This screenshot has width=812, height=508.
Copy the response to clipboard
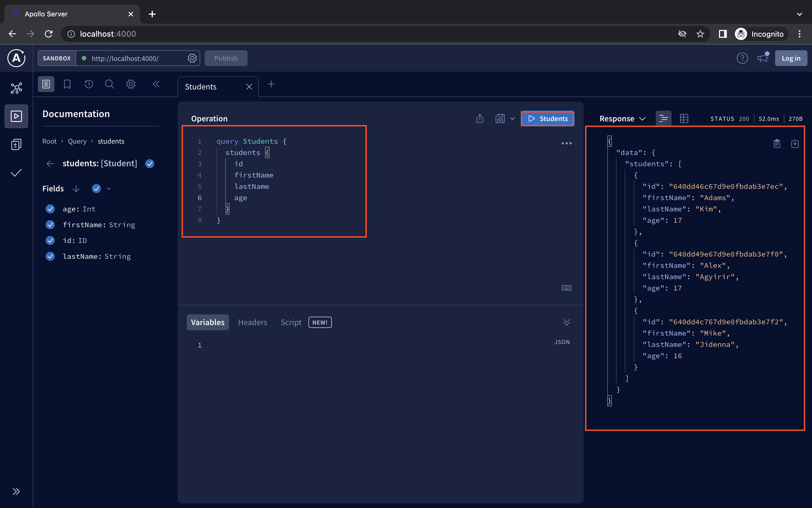pyautogui.click(x=777, y=143)
